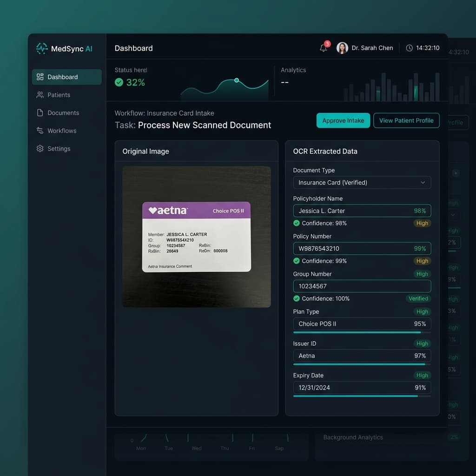Image resolution: width=476 pixels, height=476 pixels.
Task: Click Confidence: 100% text
Action: click(325, 298)
